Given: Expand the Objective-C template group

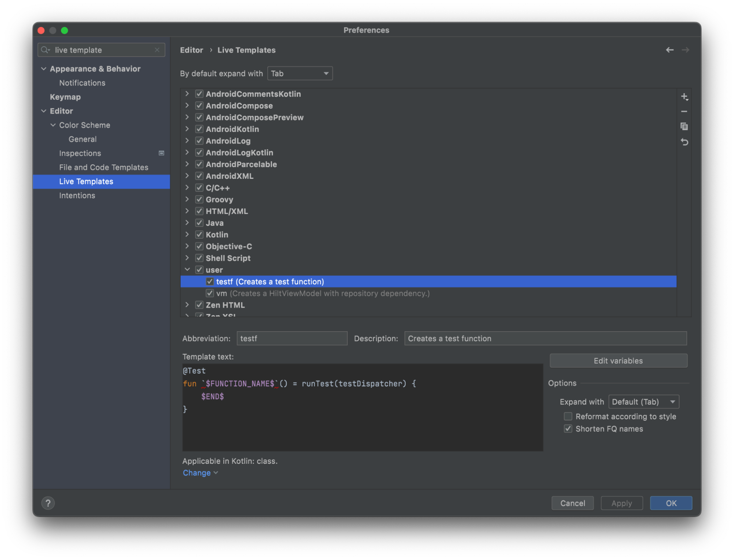Looking at the screenshot, I should pos(187,246).
